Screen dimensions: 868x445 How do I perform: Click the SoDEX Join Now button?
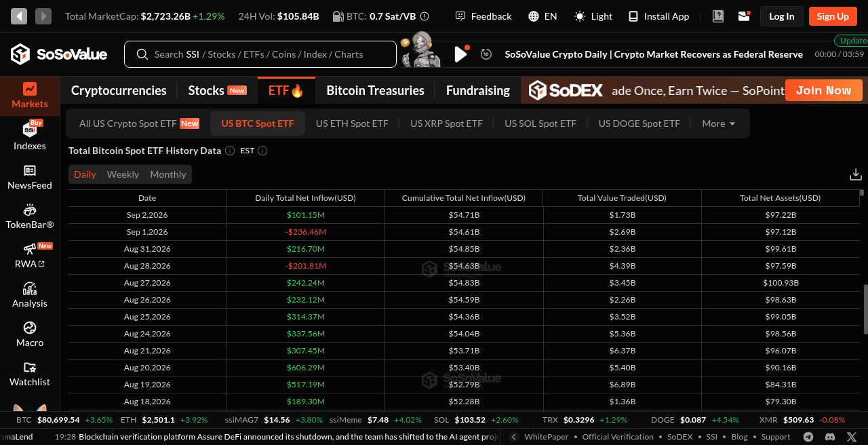(823, 90)
